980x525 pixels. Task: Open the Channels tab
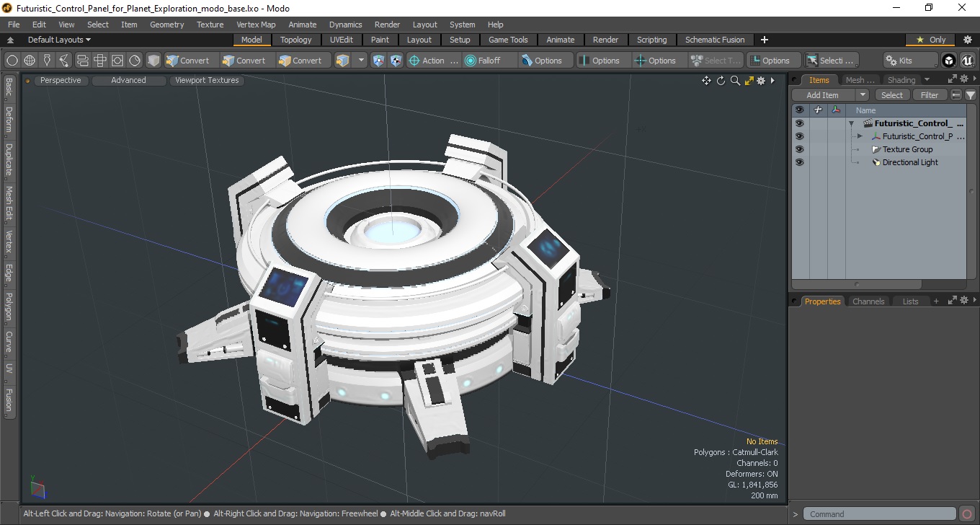(x=868, y=301)
